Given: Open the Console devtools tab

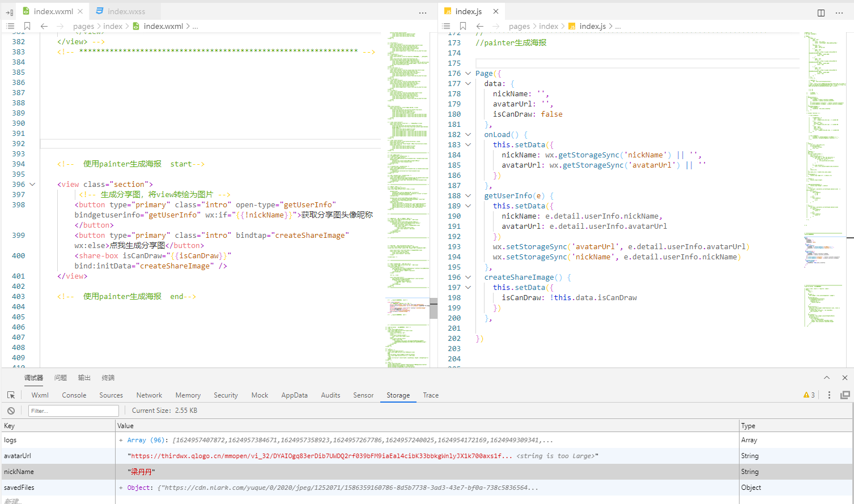Looking at the screenshot, I should coord(74,395).
